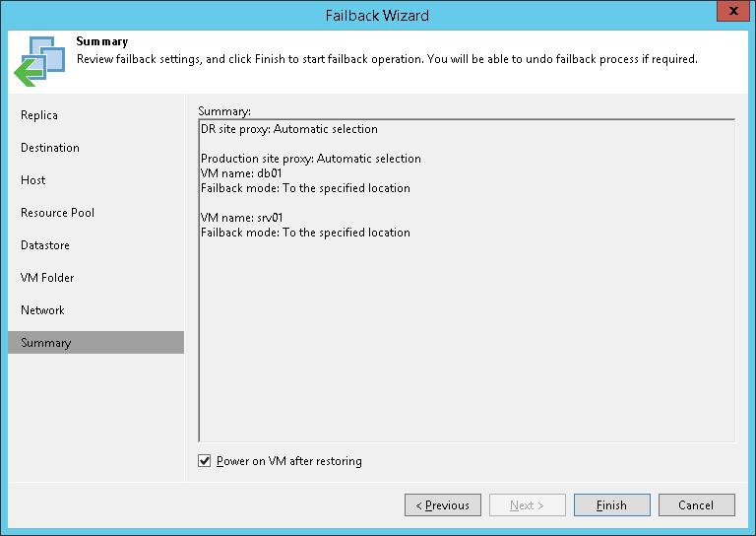The image size is (756, 536).
Task: Click the Failback Wizard title bar
Action: pos(377,15)
